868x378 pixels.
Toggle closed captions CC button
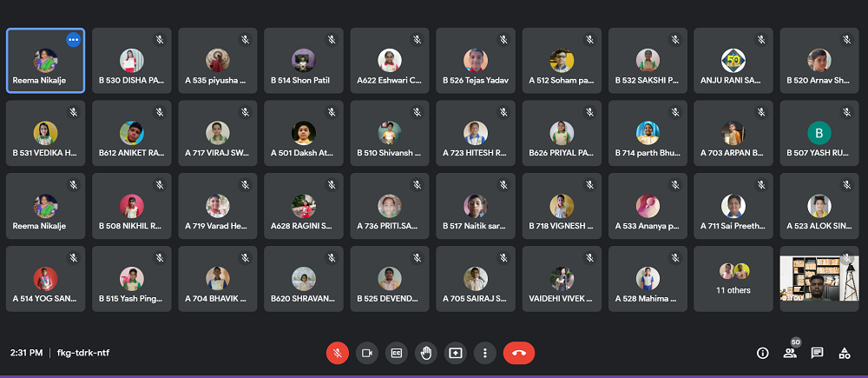397,353
